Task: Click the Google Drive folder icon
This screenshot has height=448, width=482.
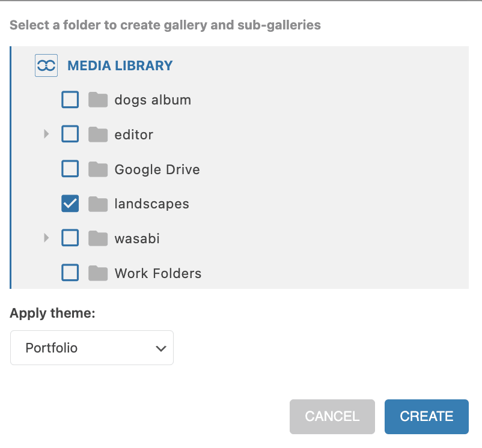Action: (x=97, y=169)
